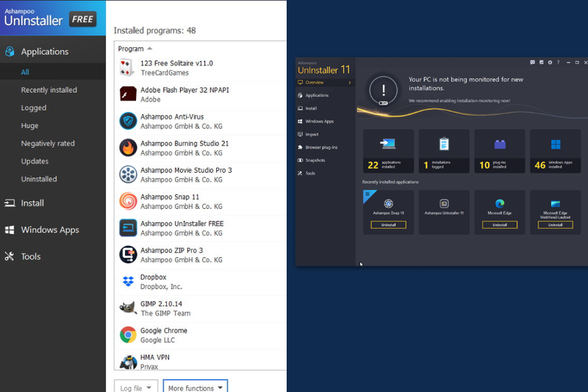The width and height of the screenshot is (588, 392).
Task: Open Impact in UnInstaller 11 sidebar
Action: click(312, 135)
